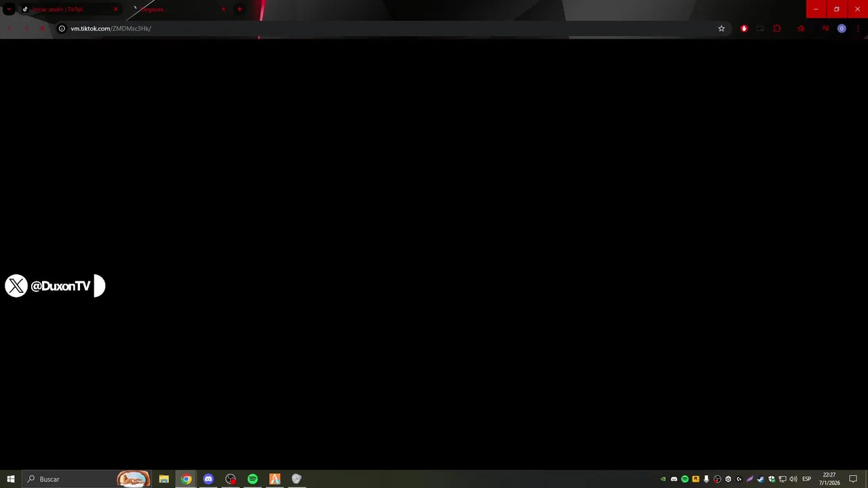868x488 pixels.
Task: Open the tab search dropdown arrow
Action: coord(9,9)
